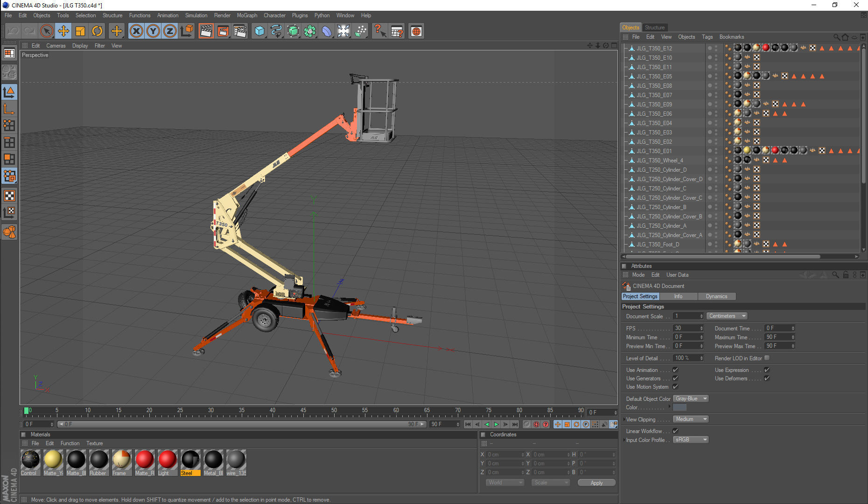Open Render Settings clapperboard icon
This screenshot has height=504, width=868.
[240, 31]
